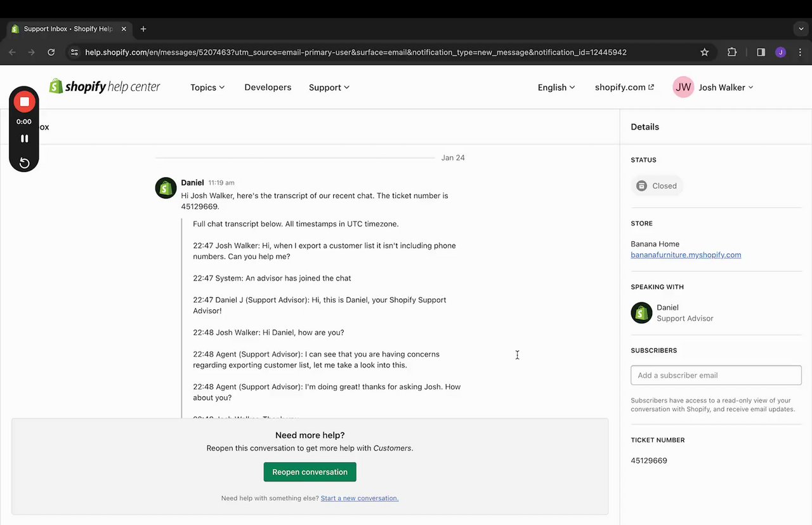Reload the page using the refresh icon
812x525 pixels.
[x=51, y=52]
